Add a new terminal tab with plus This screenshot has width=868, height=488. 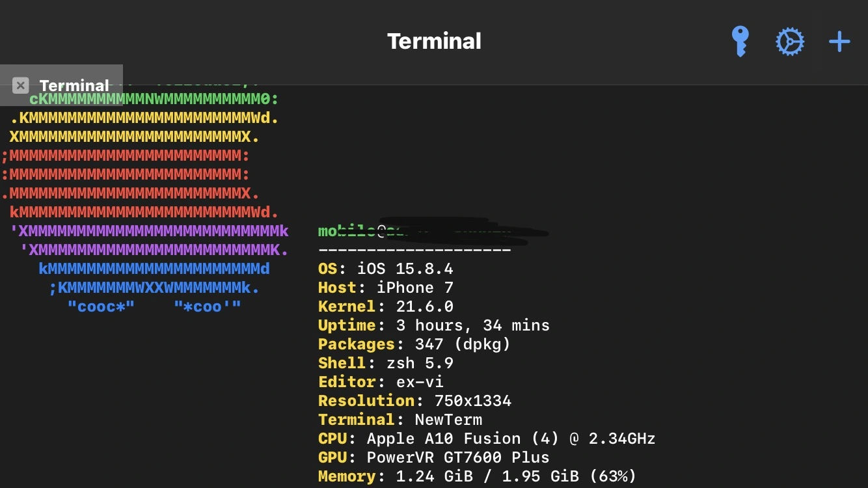click(839, 42)
